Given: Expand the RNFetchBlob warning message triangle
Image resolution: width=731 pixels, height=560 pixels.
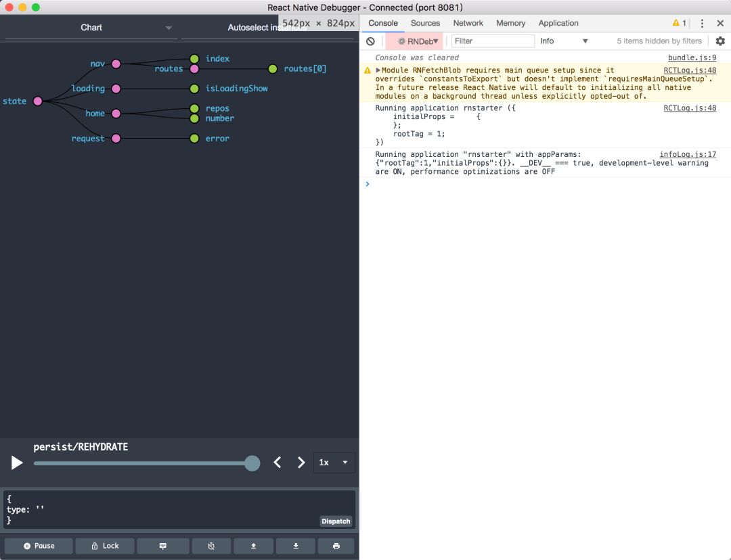Looking at the screenshot, I should pos(378,70).
